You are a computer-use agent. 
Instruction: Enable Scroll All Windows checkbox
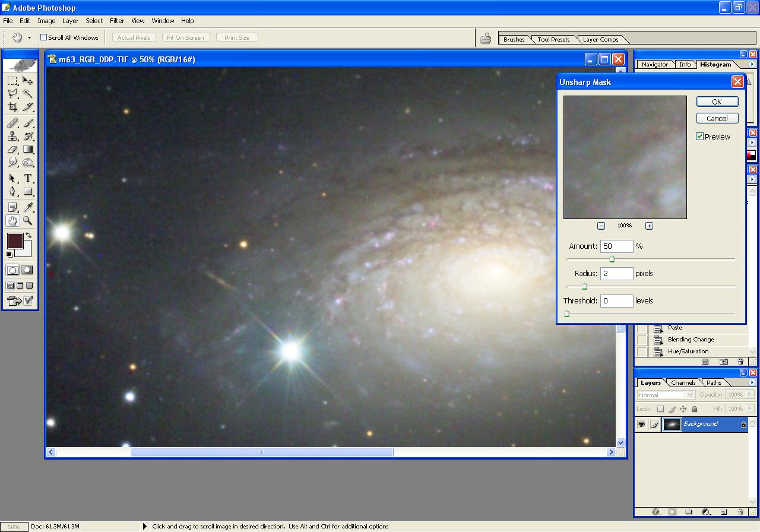[43, 37]
